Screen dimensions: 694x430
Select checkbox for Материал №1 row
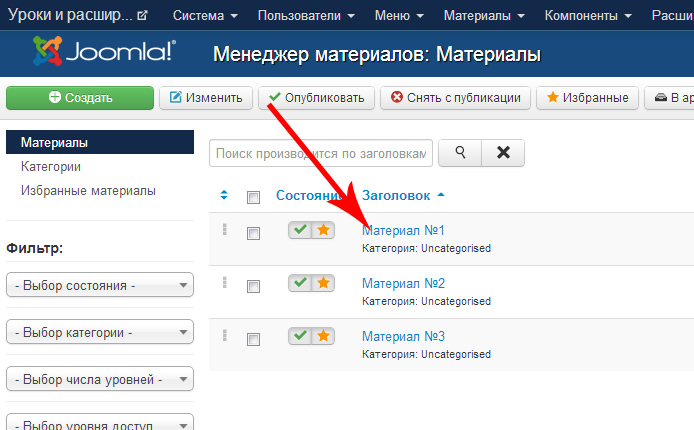(253, 233)
